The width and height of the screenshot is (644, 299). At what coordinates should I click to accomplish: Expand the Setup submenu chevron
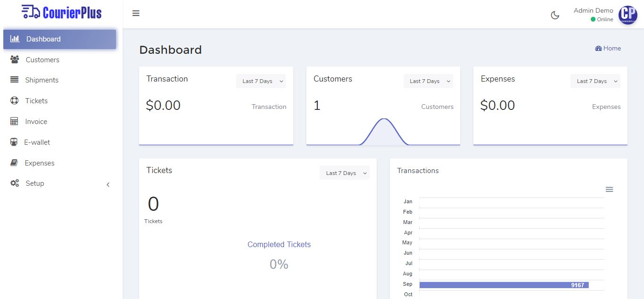(x=108, y=184)
